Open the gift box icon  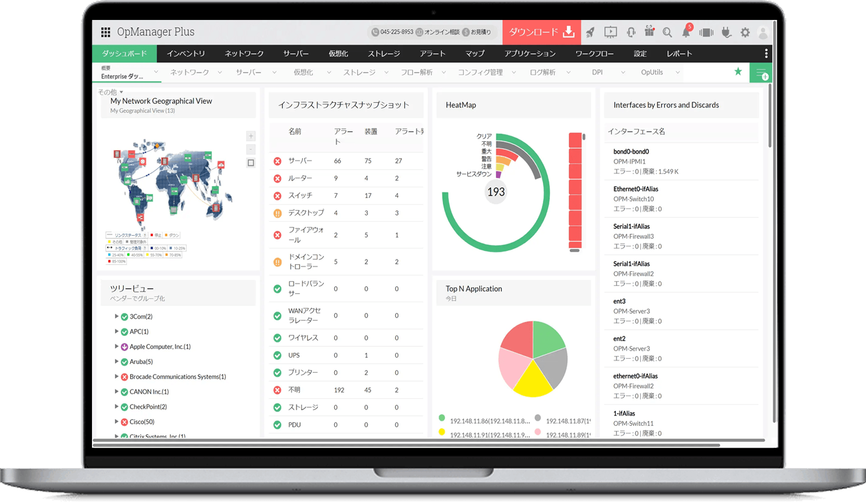pyautogui.click(x=649, y=31)
